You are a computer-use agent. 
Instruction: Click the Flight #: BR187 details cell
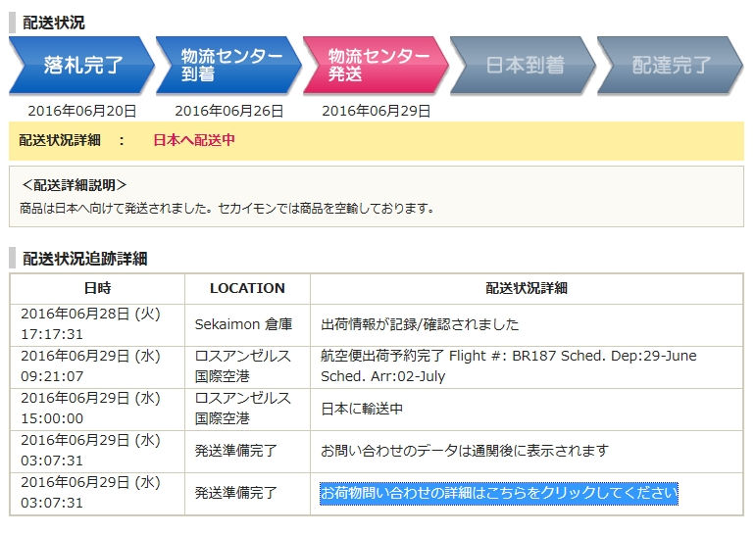pyautogui.click(x=527, y=366)
